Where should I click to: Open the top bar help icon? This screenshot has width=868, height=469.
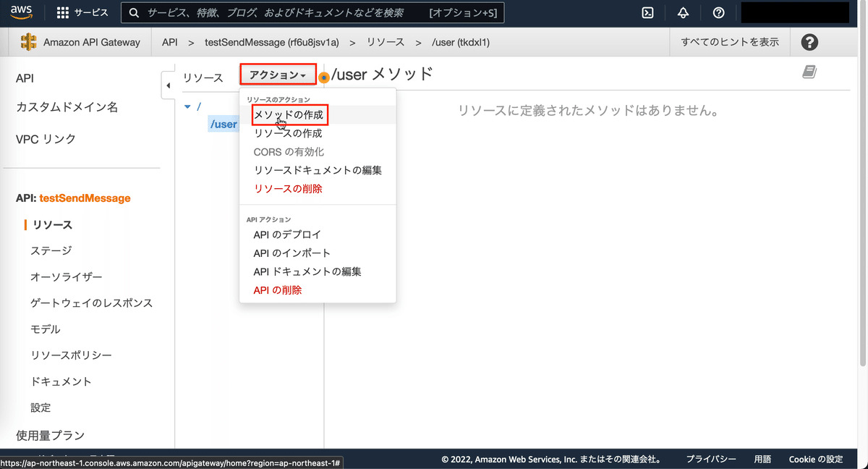718,13
